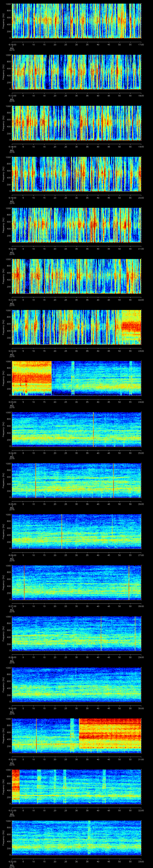Select the "25:00" end label
153x868 pixels.
tap(141, 453)
